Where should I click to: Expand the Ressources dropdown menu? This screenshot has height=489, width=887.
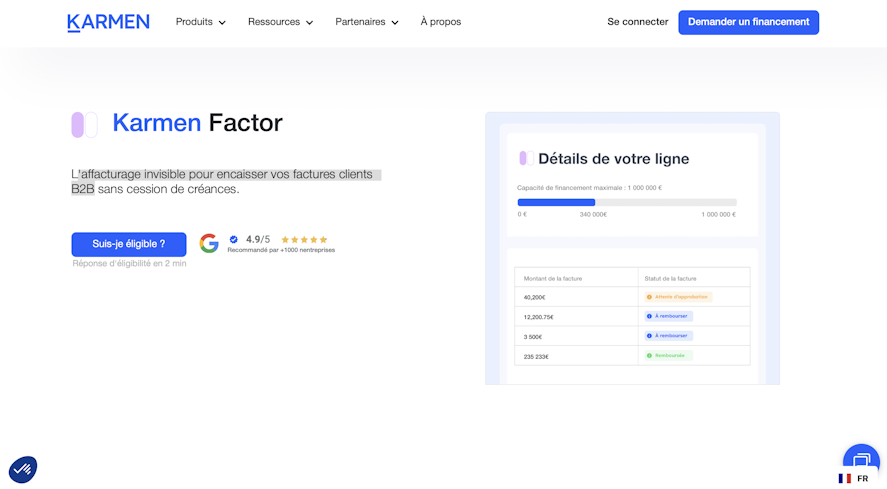[x=281, y=22]
